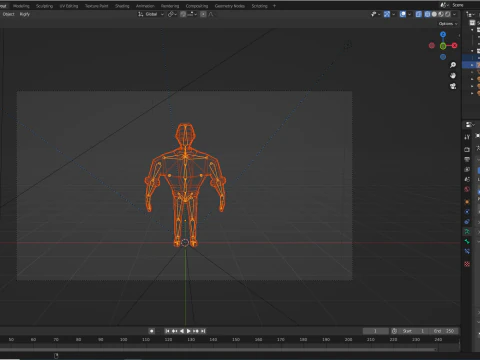
Task: Open the Bone Constraints properties tab
Action: [467, 251]
